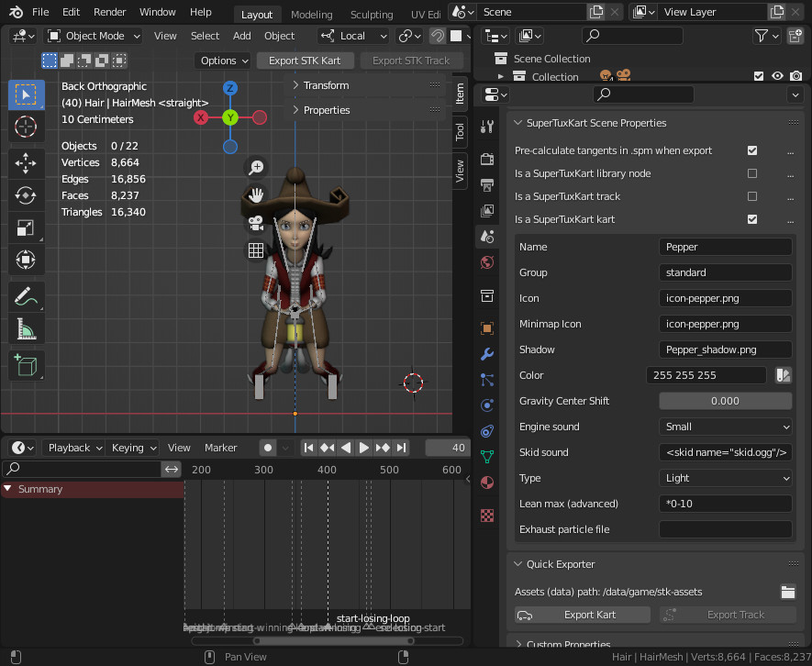Select the Move tool
The image size is (812, 666).
pyautogui.click(x=26, y=163)
